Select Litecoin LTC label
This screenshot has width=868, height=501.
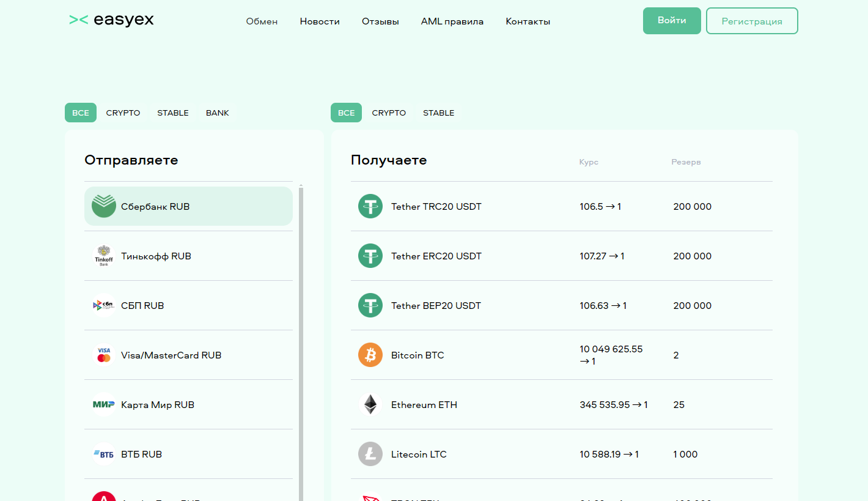point(419,455)
